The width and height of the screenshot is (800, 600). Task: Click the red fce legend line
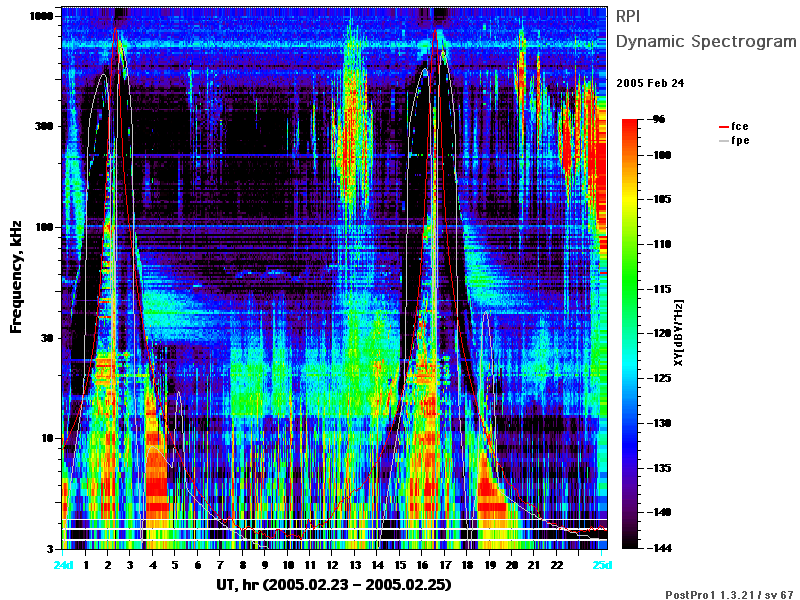[x=723, y=127]
